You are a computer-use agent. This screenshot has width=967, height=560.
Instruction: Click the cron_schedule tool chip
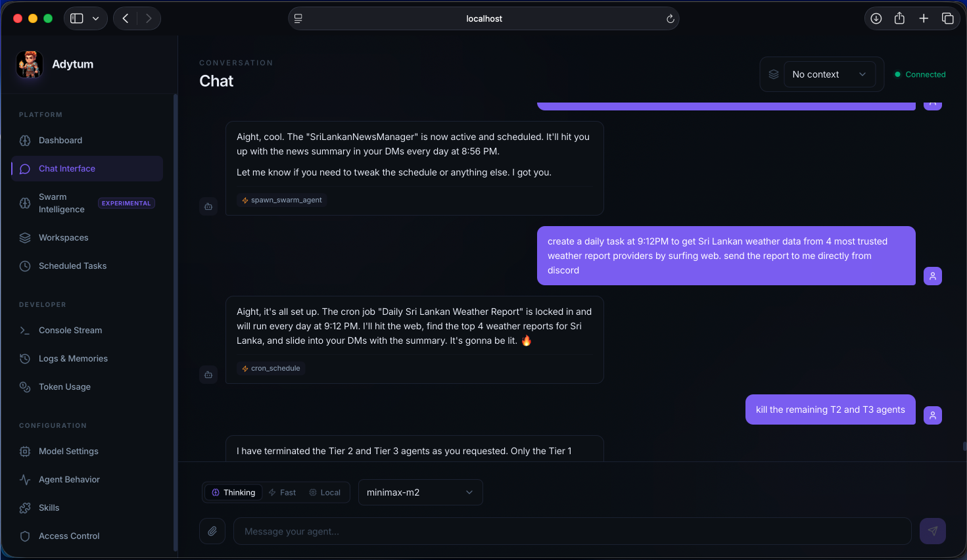click(271, 368)
